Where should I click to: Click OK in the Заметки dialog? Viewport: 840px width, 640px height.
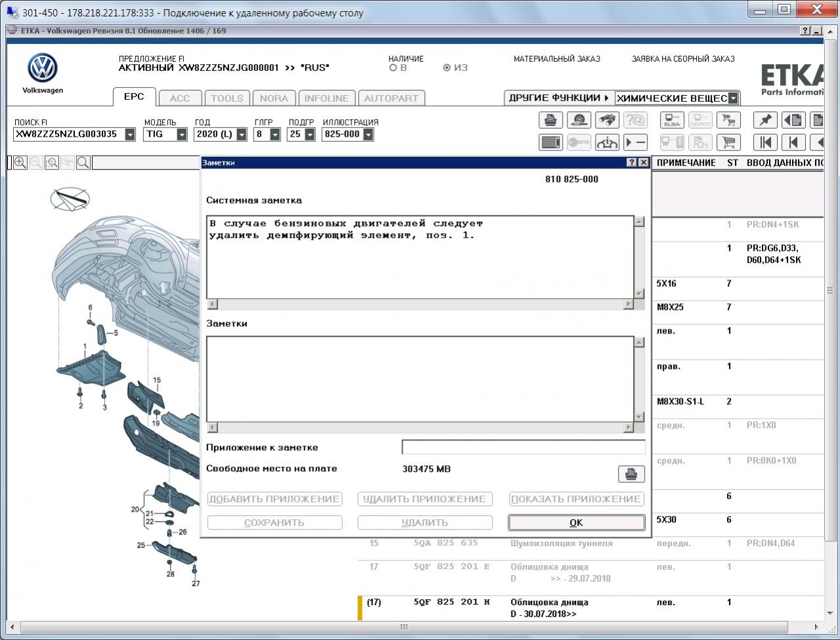click(576, 523)
